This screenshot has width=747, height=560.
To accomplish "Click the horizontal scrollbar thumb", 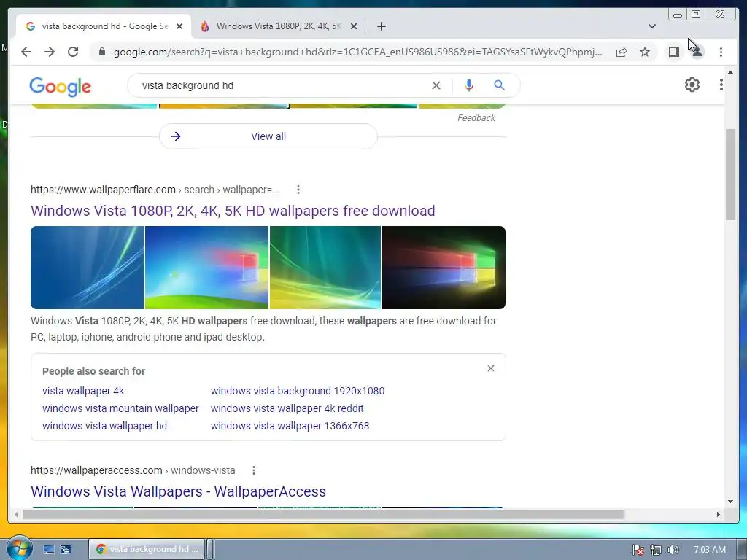I will (323, 514).
